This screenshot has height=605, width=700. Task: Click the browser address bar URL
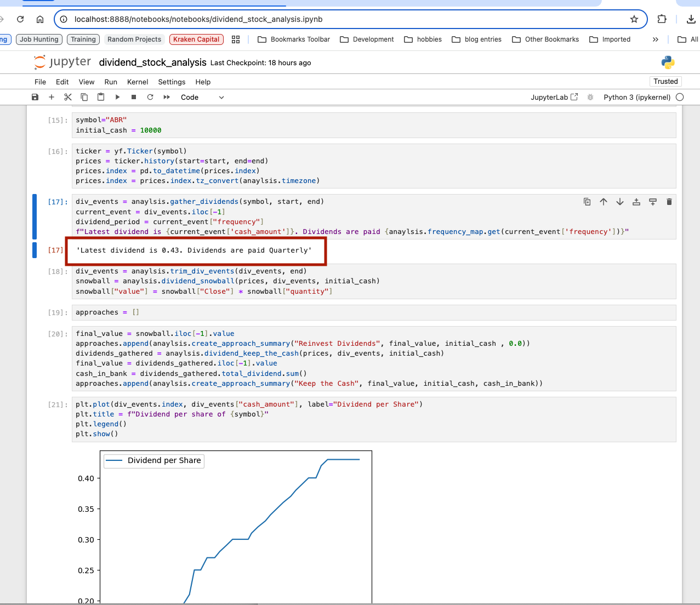(x=198, y=19)
